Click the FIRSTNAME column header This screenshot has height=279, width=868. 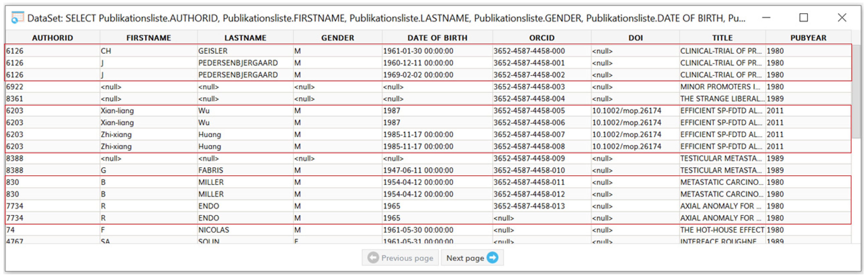tap(149, 38)
